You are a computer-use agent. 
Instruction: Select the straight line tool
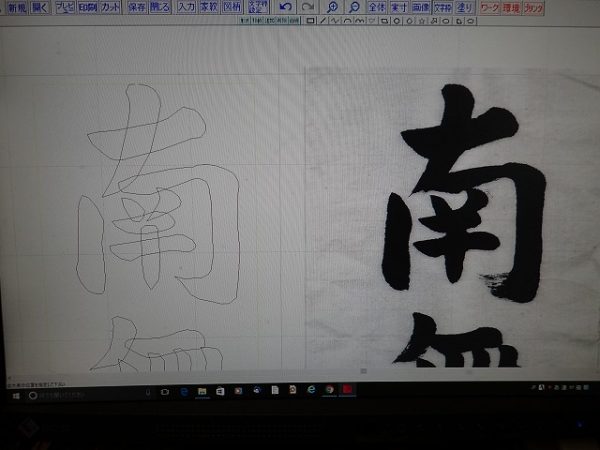pos(323,21)
